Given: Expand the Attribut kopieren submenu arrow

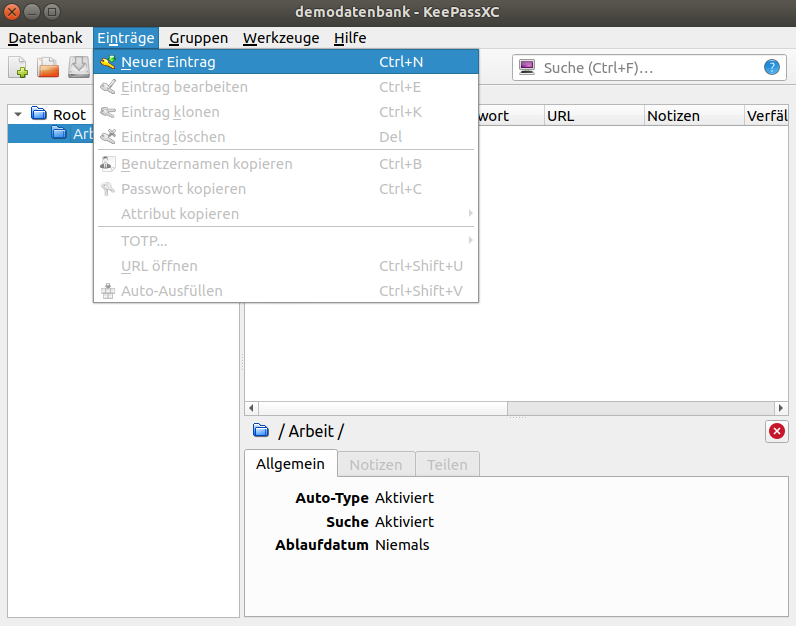Looking at the screenshot, I should (470, 214).
